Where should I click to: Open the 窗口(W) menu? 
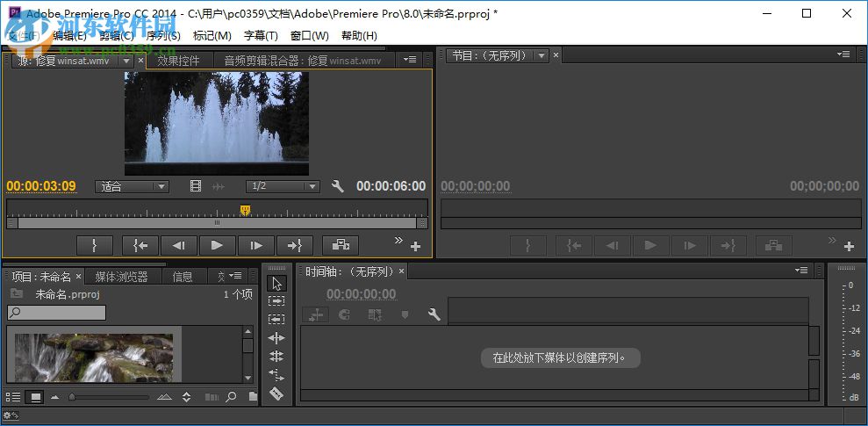[310, 36]
